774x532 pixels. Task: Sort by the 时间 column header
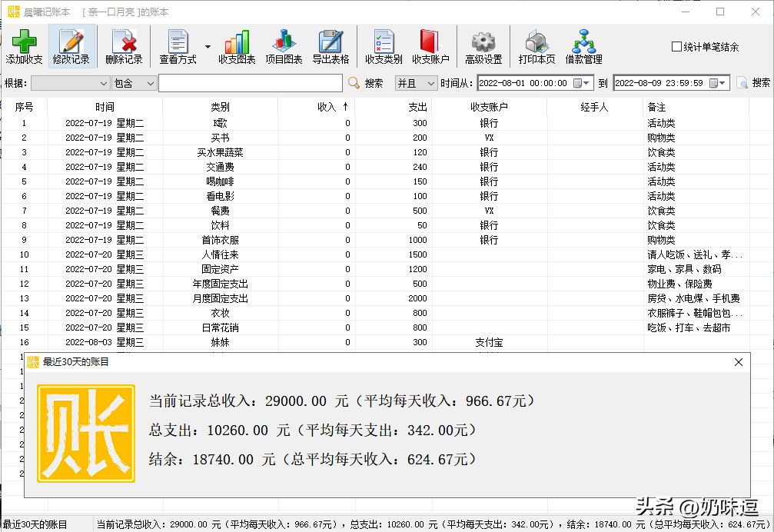pyautogui.click(x=105, y=107)
